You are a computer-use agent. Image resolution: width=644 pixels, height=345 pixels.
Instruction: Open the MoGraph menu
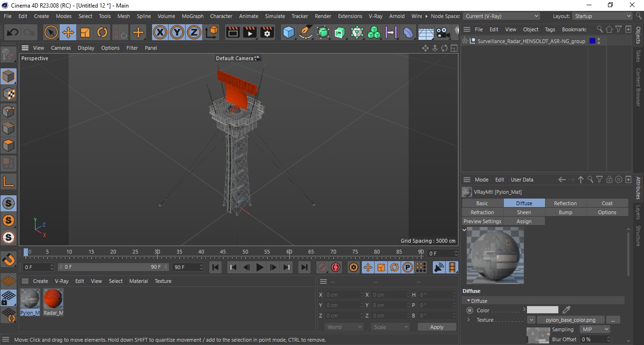[x=193, y=16]
